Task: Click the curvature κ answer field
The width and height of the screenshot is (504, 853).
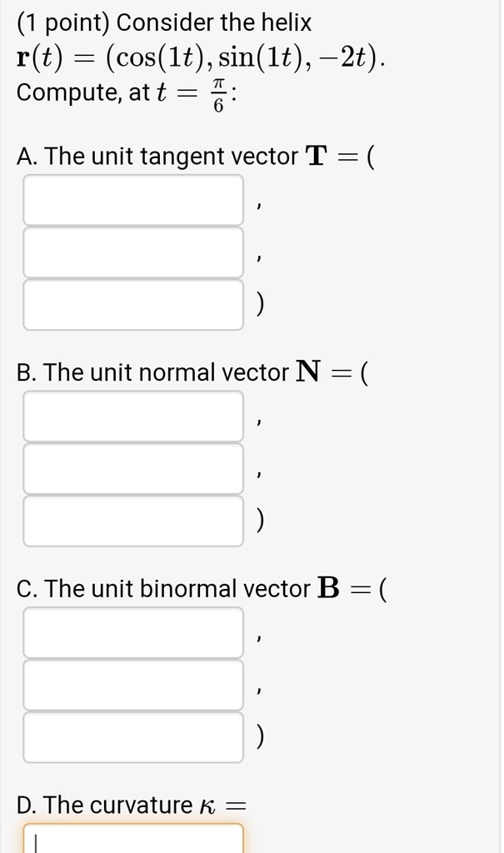Action: pyautogui.click(x=133, y=841)
